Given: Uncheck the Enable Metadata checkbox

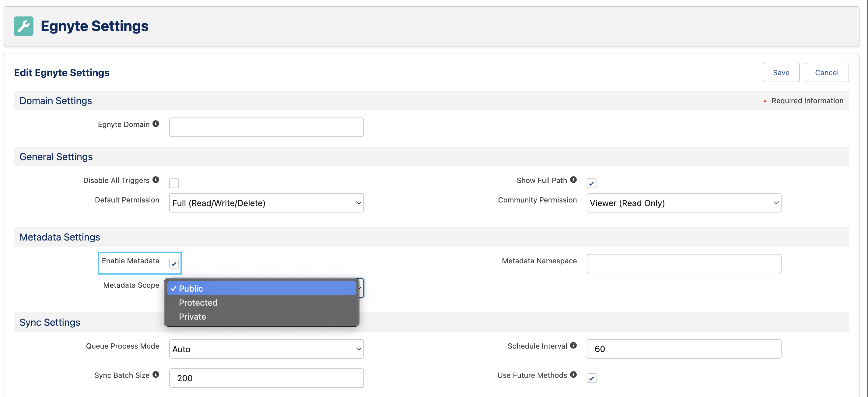Looking at the screenshot, I should pos(174,264).
